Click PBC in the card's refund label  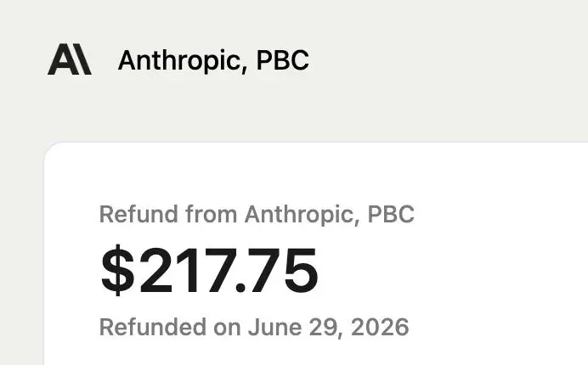pos(391,215)
